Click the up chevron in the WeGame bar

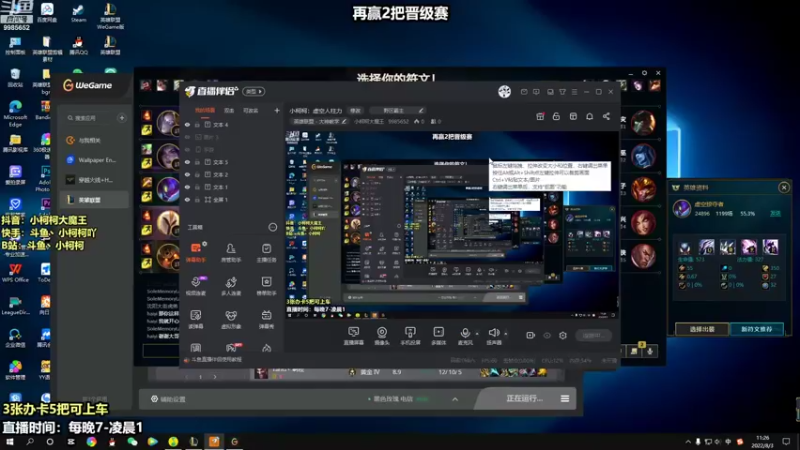click(455, 399)
